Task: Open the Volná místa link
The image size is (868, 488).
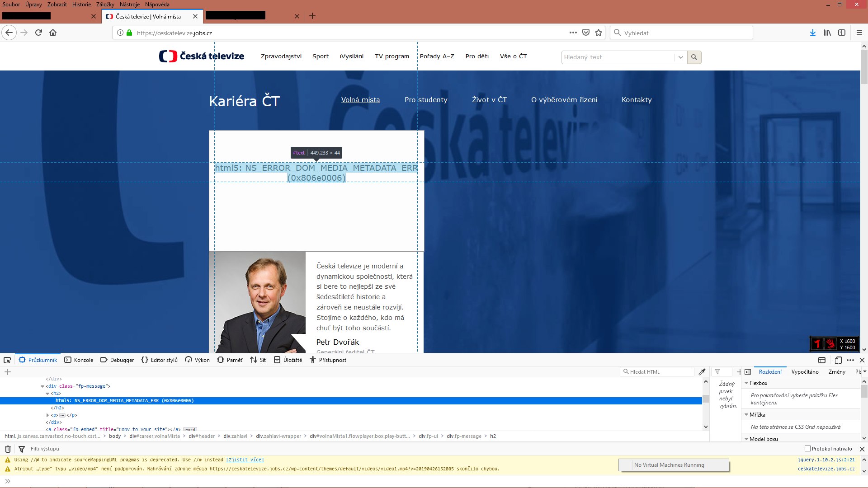Action: 360,100
